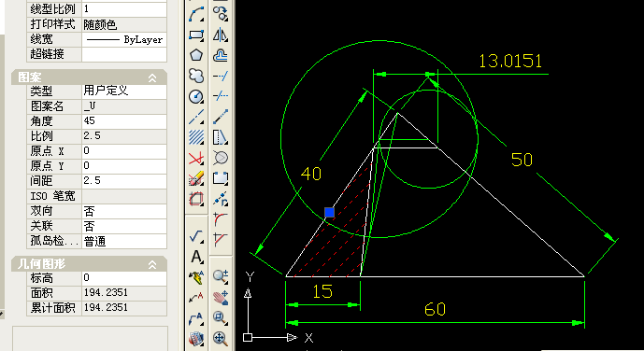Open the 孤岛检测 普通 value field

(x=124, y=241)
